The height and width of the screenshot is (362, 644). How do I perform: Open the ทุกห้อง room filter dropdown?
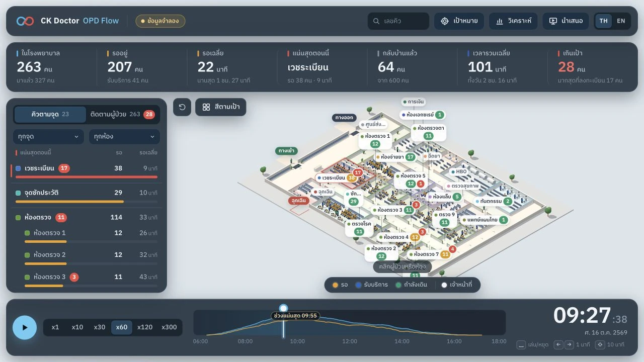pyautogui.click(x=124, y=137)
